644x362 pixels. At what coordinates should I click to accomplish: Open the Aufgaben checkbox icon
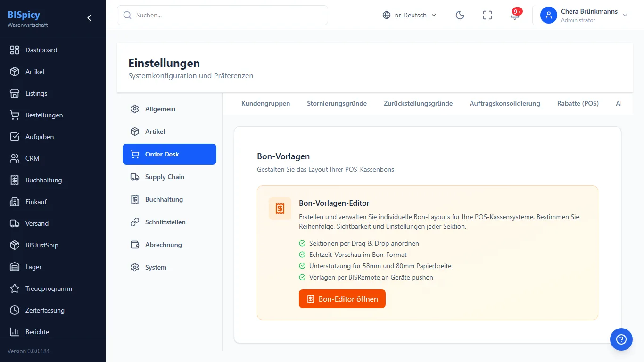tap(15, 137)
